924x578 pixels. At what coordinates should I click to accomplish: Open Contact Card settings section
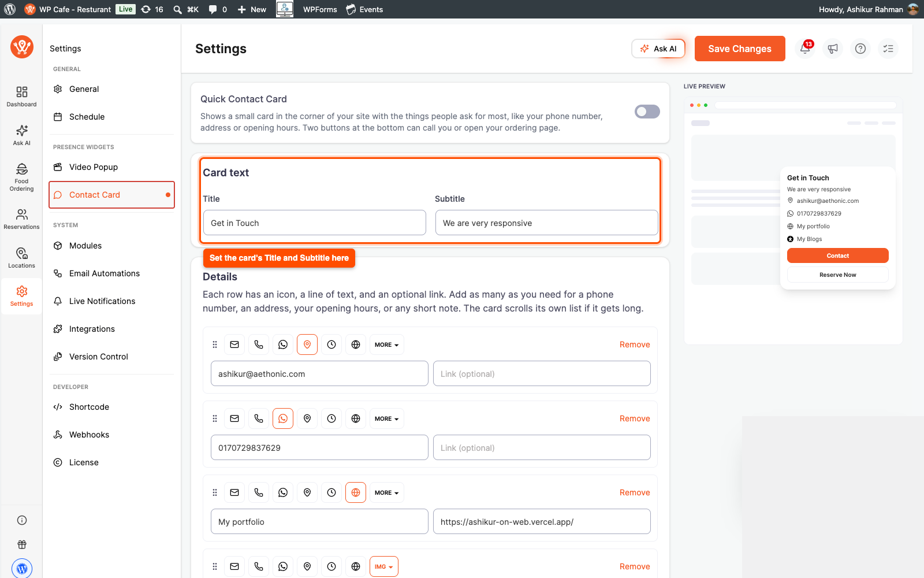[111, 195]
